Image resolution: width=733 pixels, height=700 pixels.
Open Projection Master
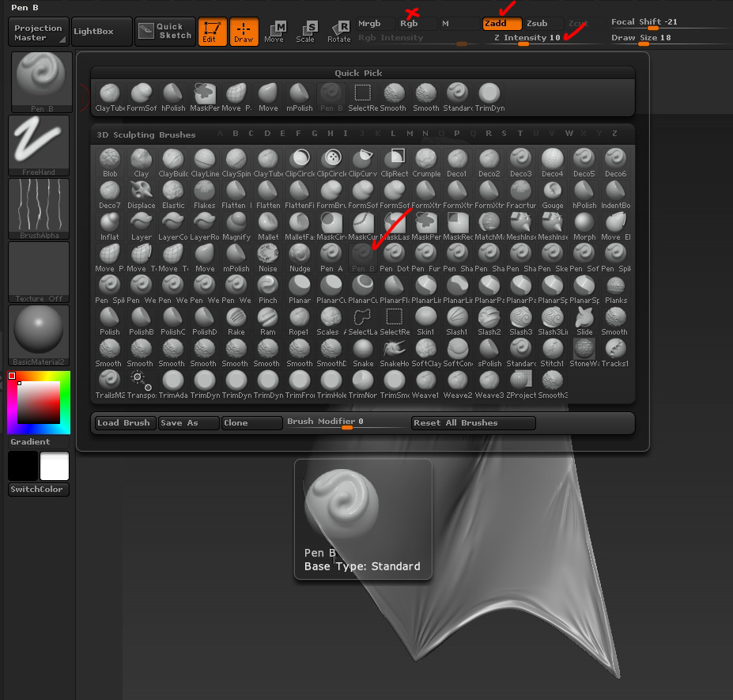38,32
